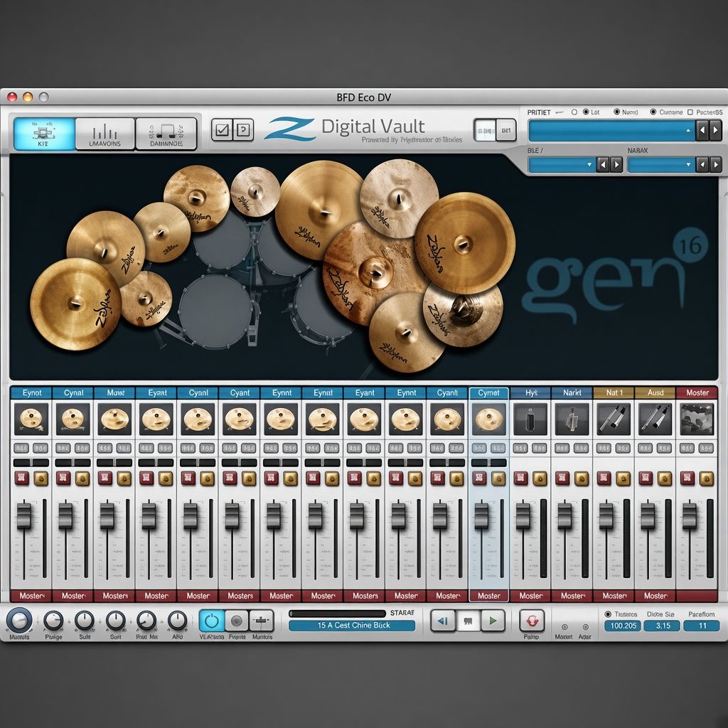The image size is (728, 728).
Task: Open the Hy channel instrument thumbnail
Action: point(530,419)
